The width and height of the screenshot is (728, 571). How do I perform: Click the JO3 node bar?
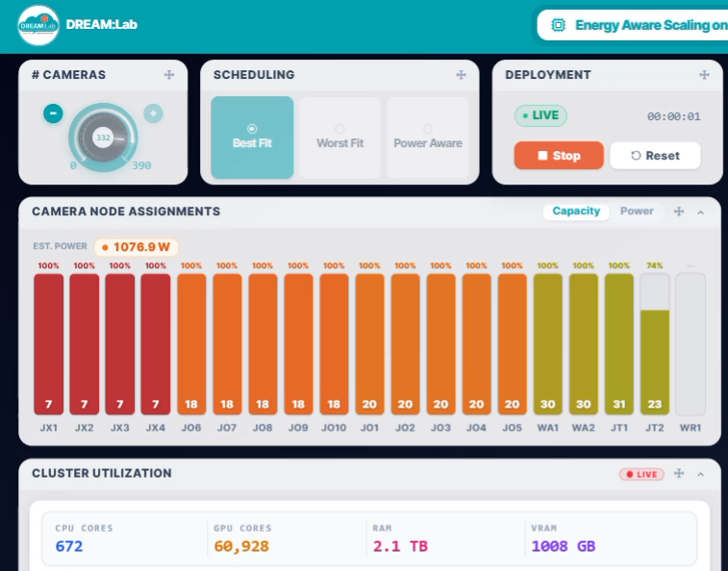[x=441, y=344]
